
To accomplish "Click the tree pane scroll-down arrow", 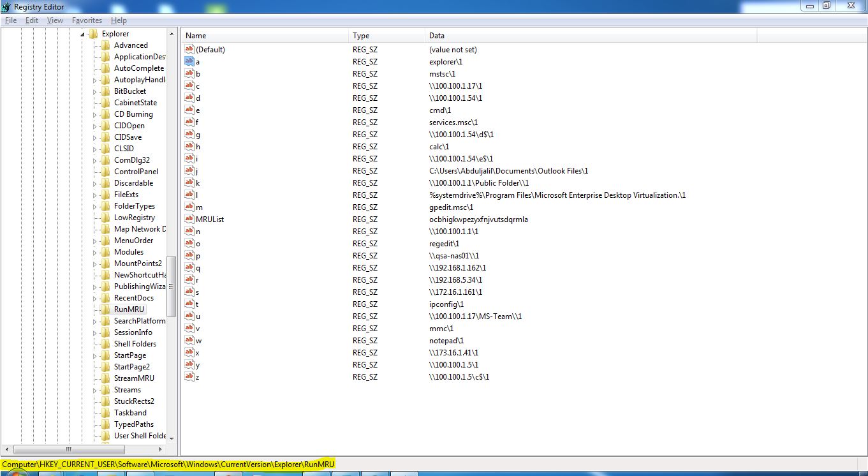I will pyautogui.click(x=172, y=438).
